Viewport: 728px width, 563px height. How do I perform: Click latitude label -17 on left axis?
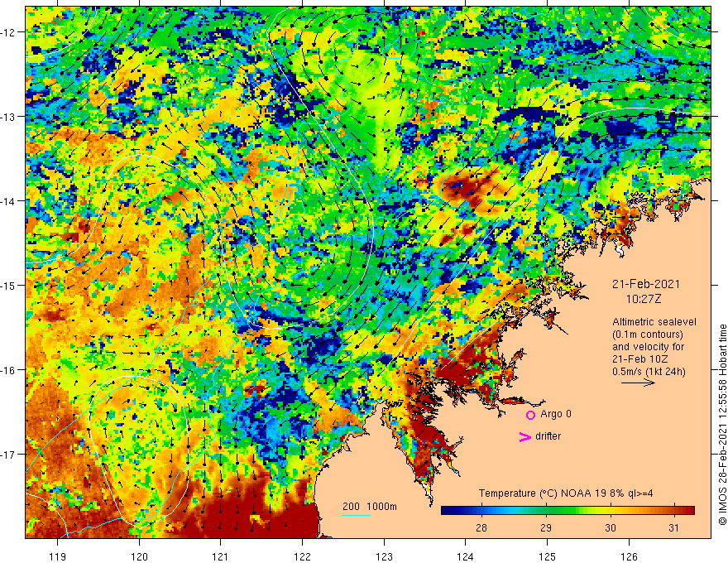9,455
